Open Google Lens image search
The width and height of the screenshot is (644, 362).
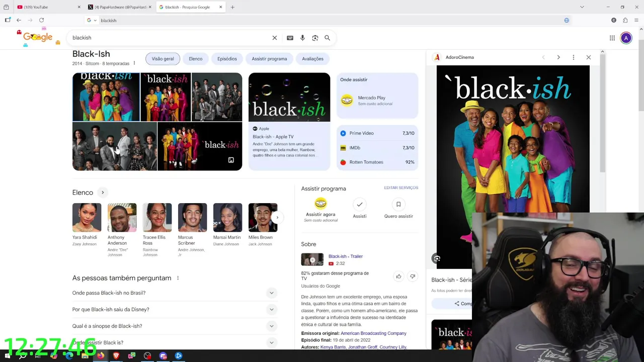(x=315, y=38)
